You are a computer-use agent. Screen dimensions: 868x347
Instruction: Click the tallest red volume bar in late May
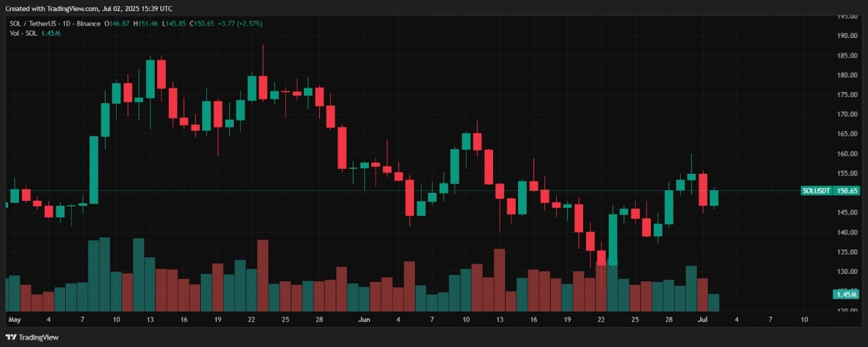pos(262,274)
